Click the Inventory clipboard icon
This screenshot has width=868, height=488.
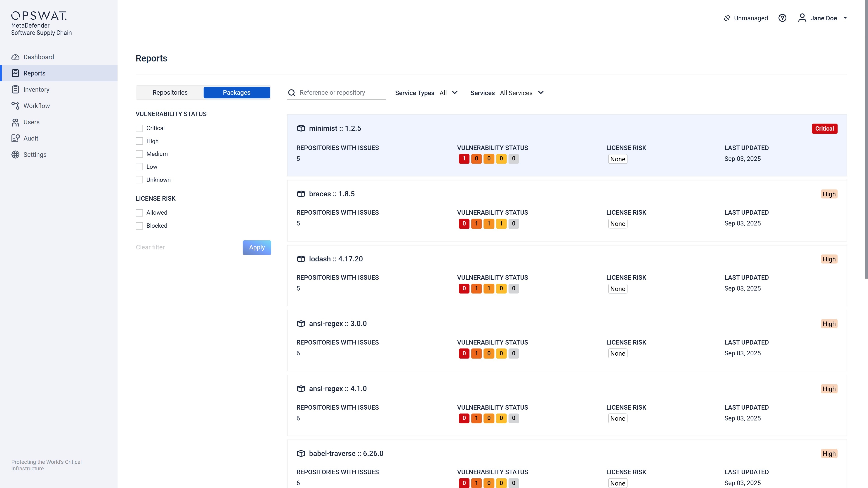[x=15, y=90]
